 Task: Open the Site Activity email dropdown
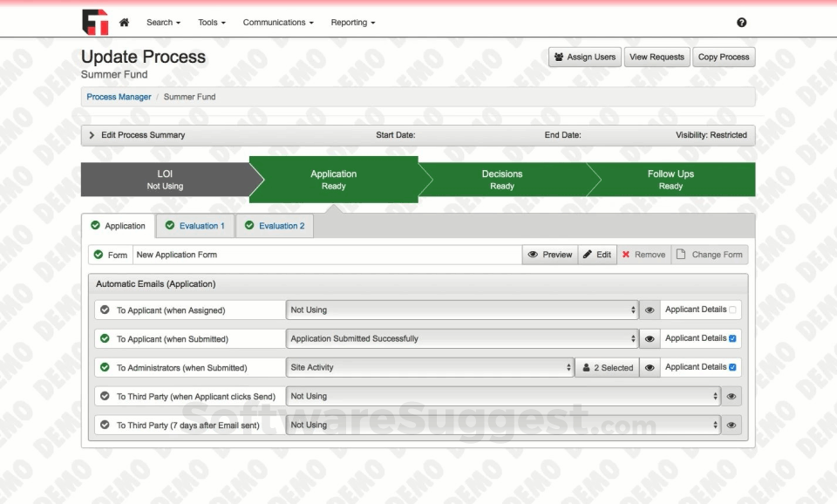pos(430,367)
